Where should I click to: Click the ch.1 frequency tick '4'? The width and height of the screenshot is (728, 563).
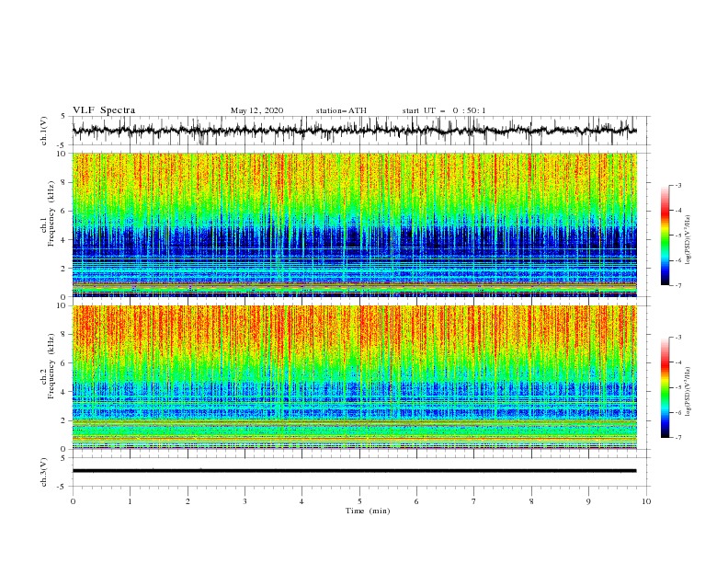[x=63, y=240]
